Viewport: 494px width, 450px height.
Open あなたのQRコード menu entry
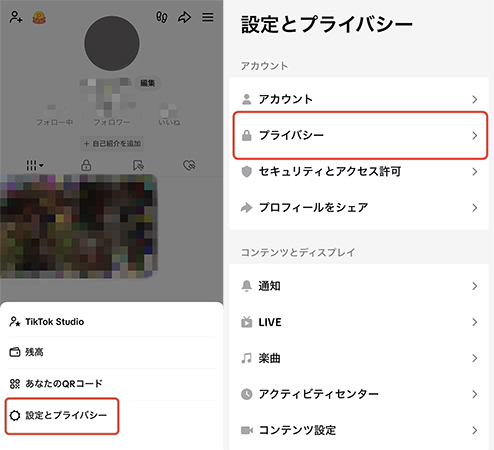(x=112, y=384)
